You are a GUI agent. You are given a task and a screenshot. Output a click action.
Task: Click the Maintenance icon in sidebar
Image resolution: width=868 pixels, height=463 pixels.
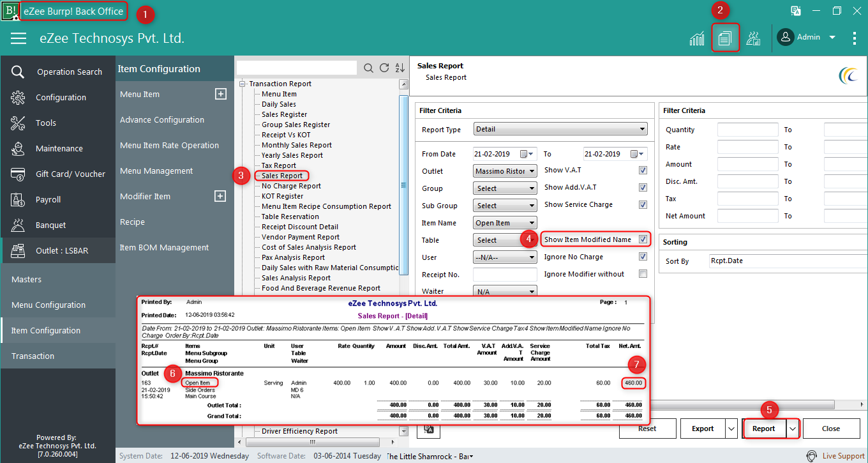(x=18, y=148)
